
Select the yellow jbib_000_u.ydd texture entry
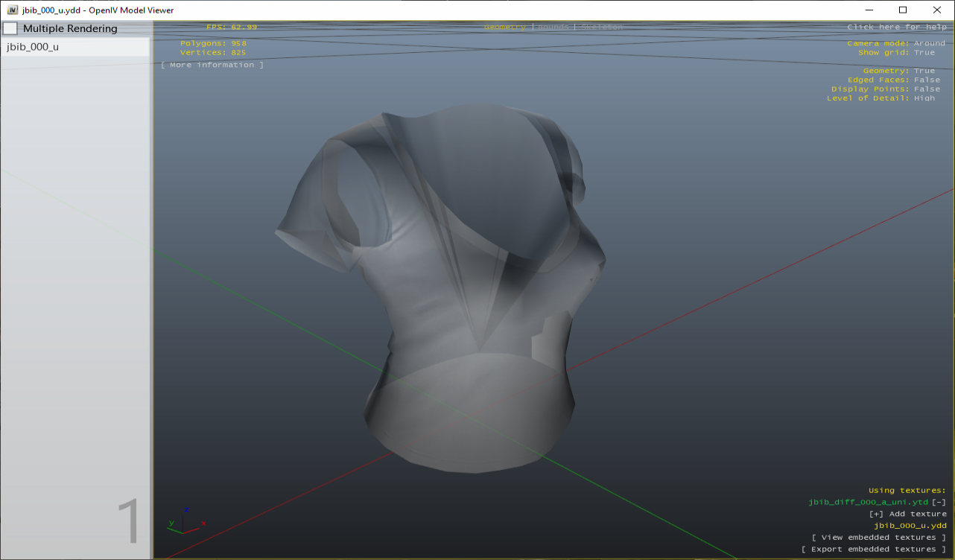coord(910,526)
